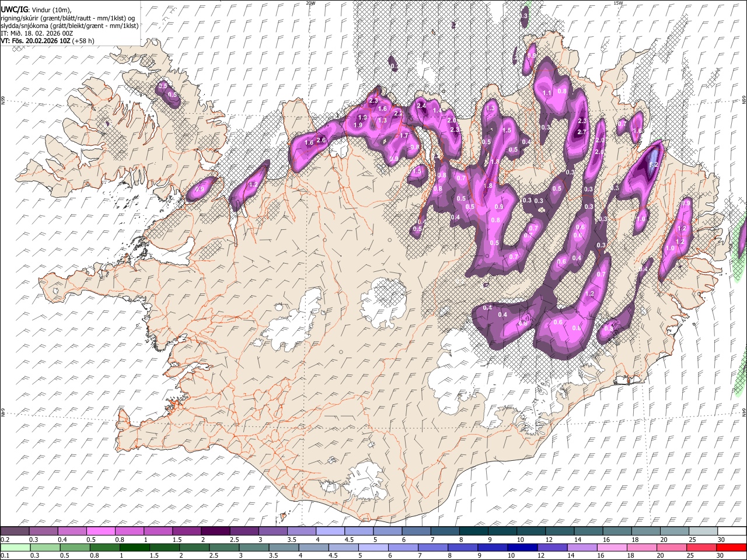
Task: Click the 0.2 label in the upper legend
Action: [x=4, y=540]
